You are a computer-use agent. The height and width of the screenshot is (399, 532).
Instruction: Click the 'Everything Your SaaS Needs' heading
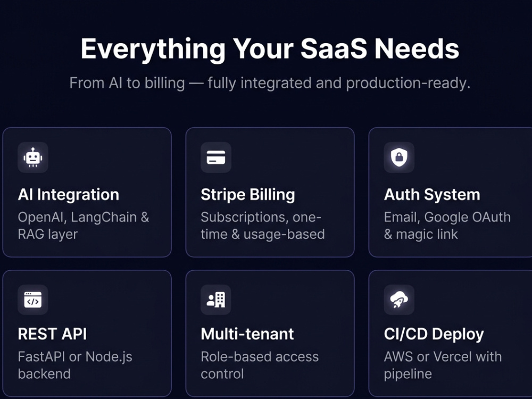pyautogui.click(x=270, y=49)
